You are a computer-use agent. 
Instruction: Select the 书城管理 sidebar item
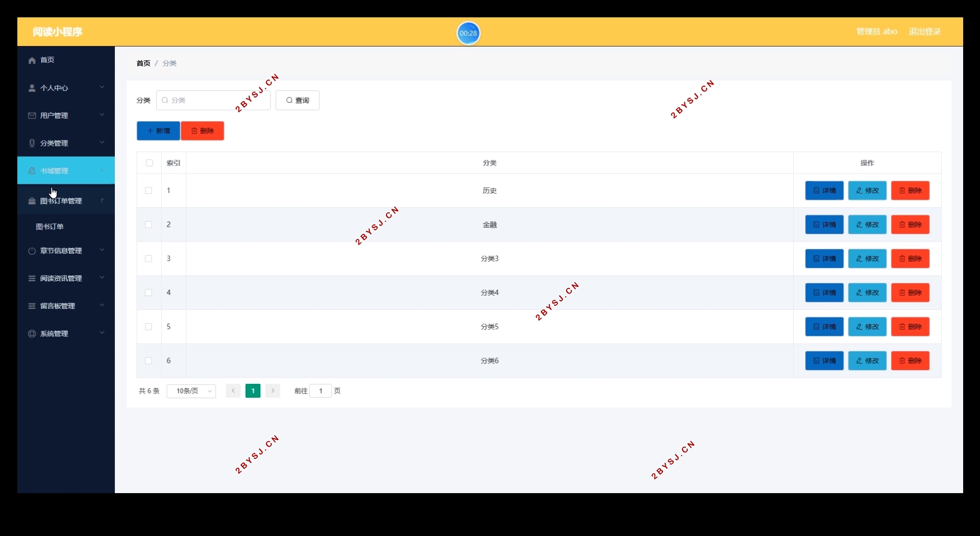click(66, 170)
